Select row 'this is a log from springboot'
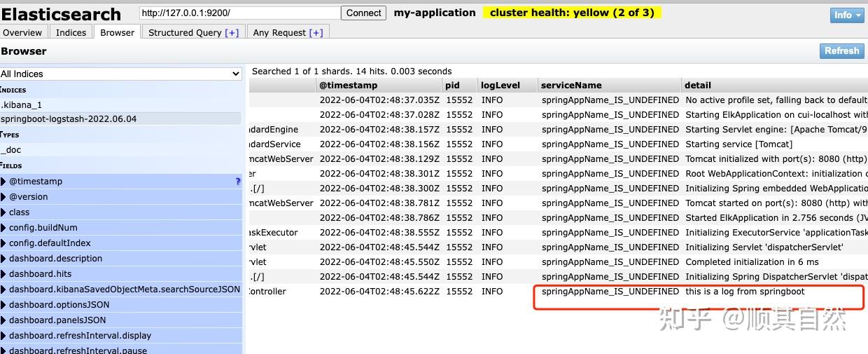Viewport: 868px width, 354px height. pos(558,291)
